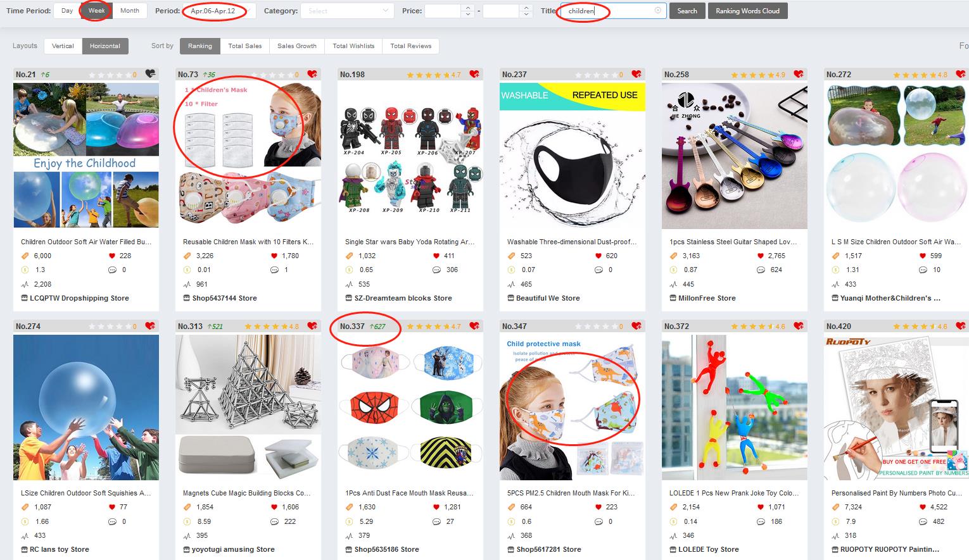The image size is (969, 560).
Task: Toggle wishlist heart on product No.347
Action: [x=636, y=326]
